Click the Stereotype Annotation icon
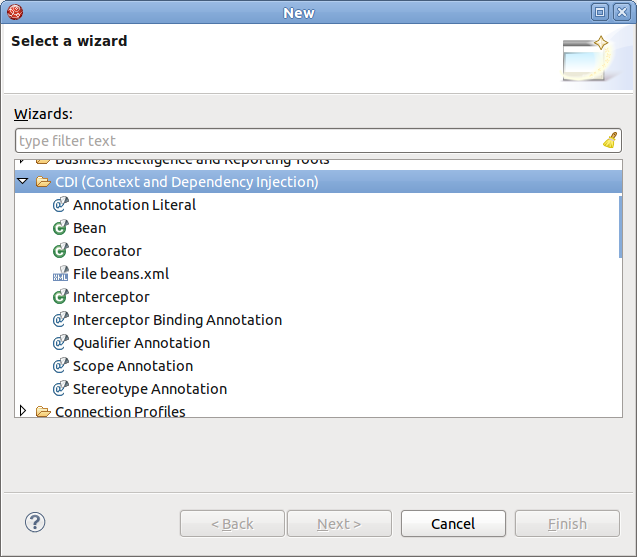Screen dimensions: 637x557 tap(60, 389)
